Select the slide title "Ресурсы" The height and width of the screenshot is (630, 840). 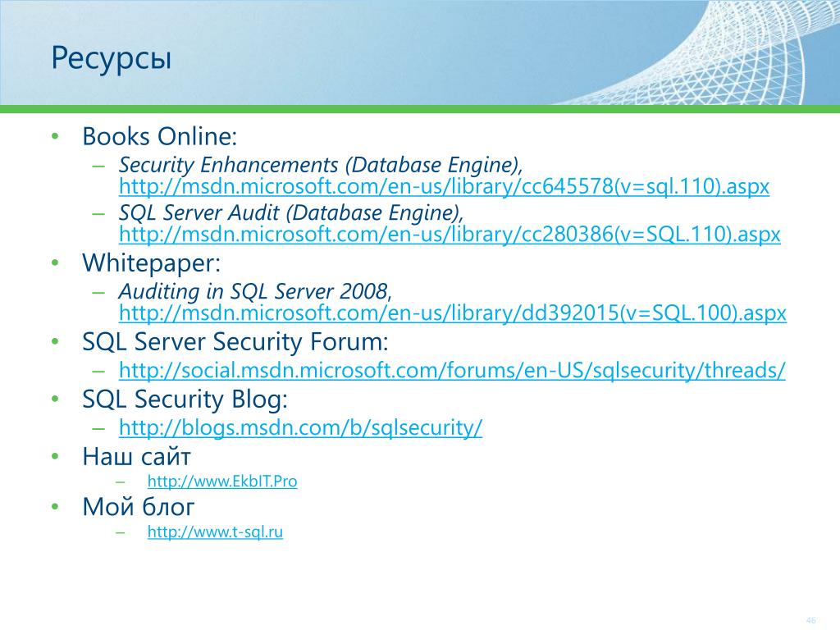pos(112,58)
